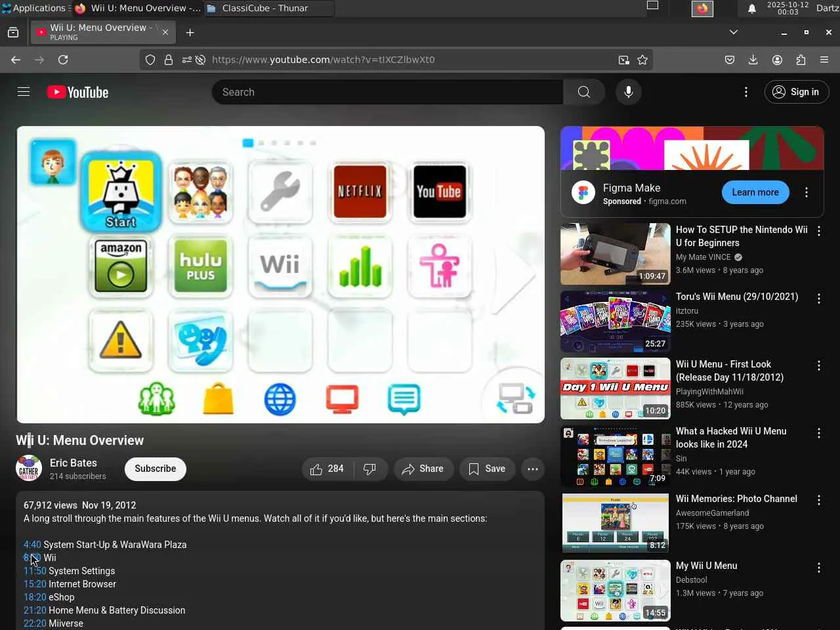This screenshot has height=630, width=840.
Task: Open the Firefox downloads panel
Action: tap(753, 60)
